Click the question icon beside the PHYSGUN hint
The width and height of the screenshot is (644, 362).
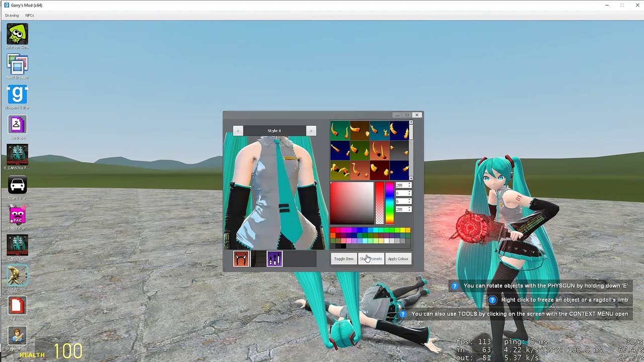tap(455, 286)
